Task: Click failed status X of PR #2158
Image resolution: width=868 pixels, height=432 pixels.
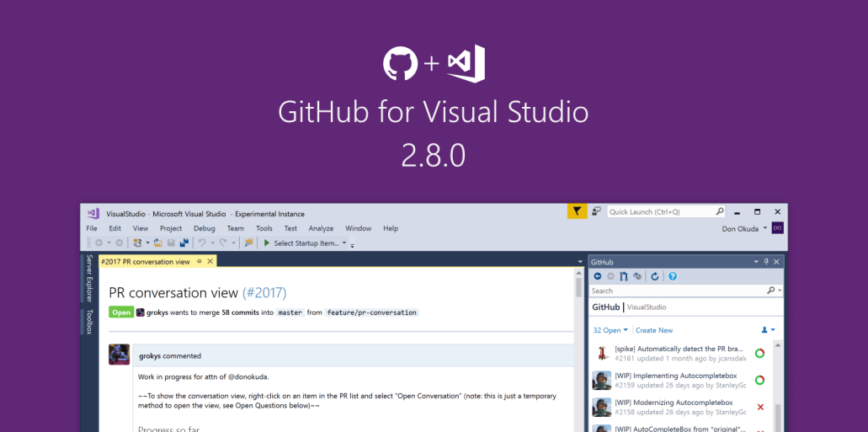Action: [760, 407]
